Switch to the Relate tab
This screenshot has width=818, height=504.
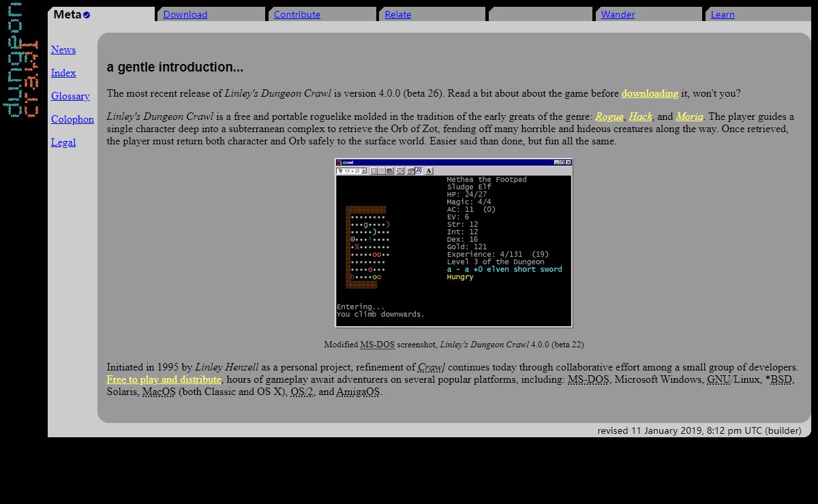click(x=397, y=14)
